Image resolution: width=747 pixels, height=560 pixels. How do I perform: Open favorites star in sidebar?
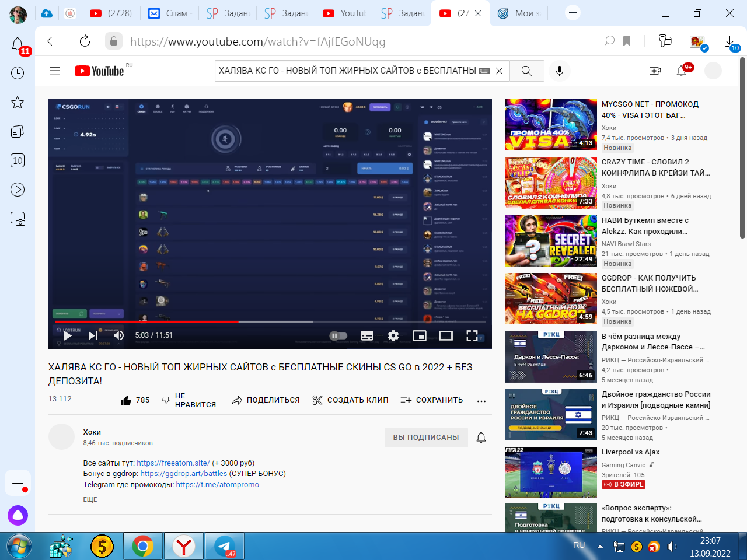click(x=18, y=103)
